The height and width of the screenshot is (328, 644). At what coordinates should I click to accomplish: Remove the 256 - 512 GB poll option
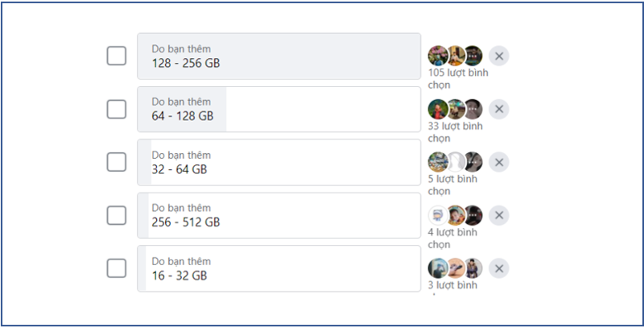coord(499,215)
